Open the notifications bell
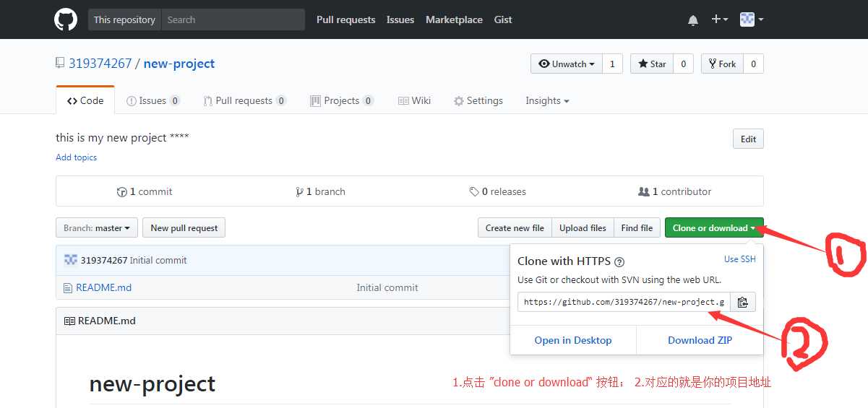The width and height of the screenshot is (868, 408). pyautogui.click(x=693, y=20)
